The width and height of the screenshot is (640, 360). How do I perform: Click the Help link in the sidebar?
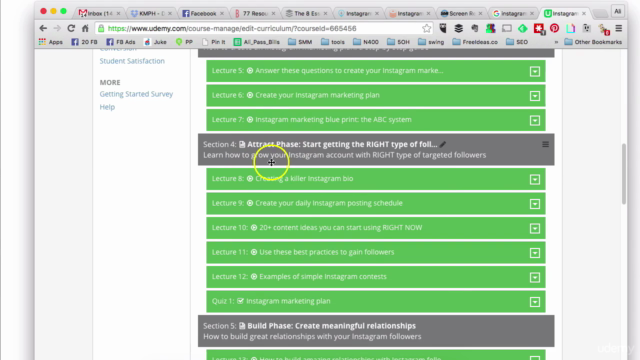click(x=107, y=107)
